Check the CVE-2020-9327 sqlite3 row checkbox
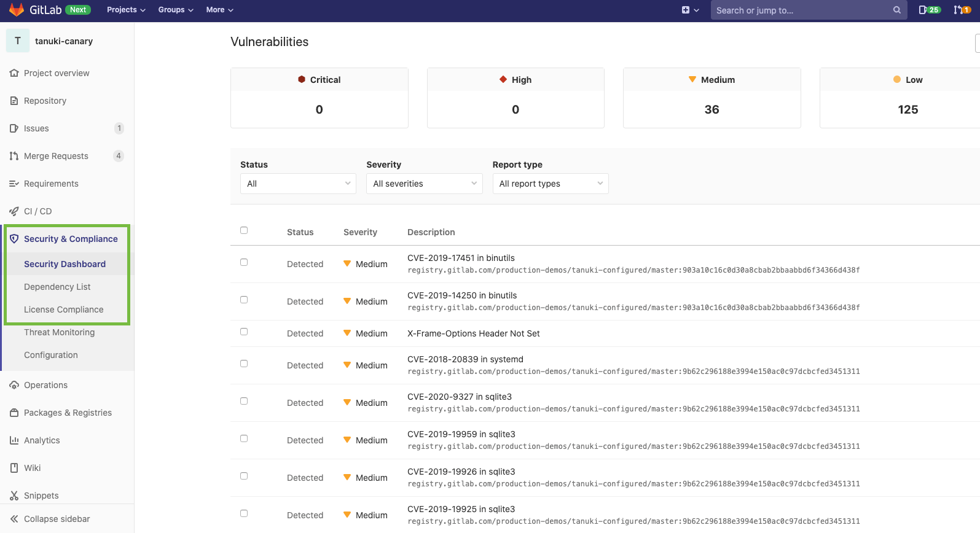The image size is (980, 533). coord(244,401)
